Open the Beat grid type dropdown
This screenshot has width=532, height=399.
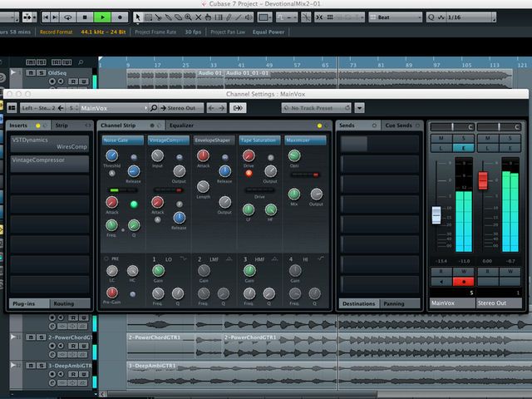pyautogui.click(x=396, y=17)
